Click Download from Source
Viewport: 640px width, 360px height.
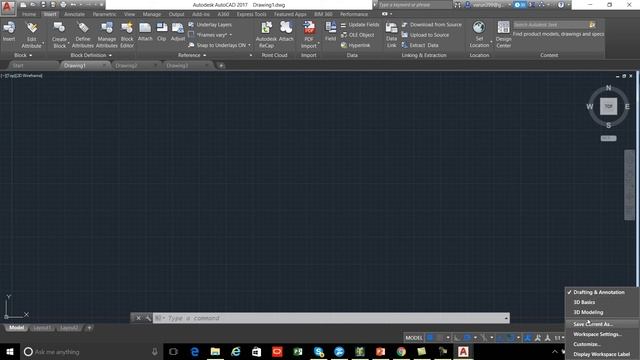(432, 24)
